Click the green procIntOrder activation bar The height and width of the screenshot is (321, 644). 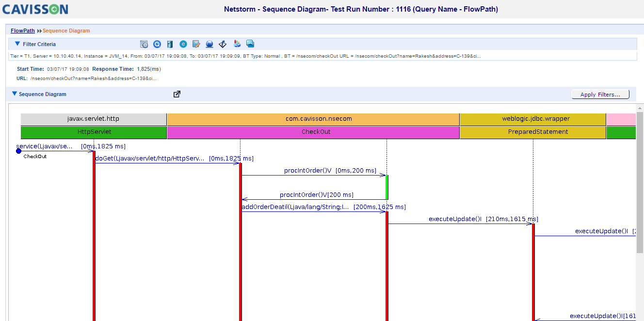click(x=386, y=187)
